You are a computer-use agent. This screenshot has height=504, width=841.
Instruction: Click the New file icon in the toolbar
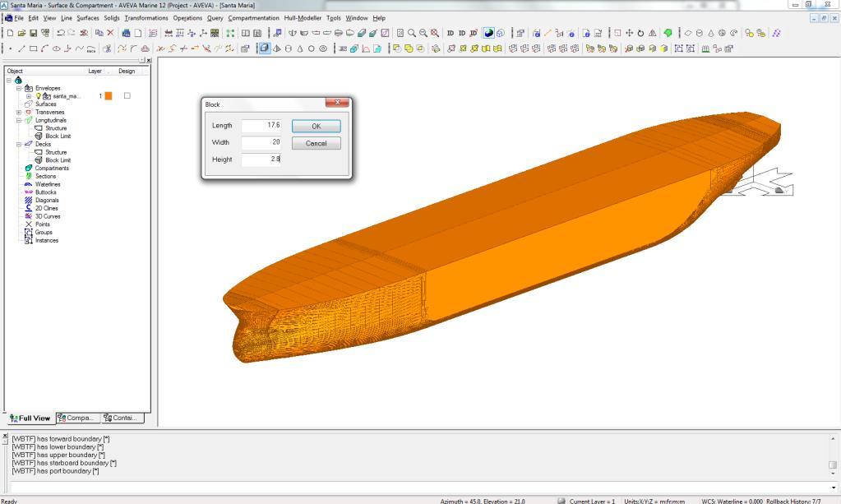pos(10,33)
